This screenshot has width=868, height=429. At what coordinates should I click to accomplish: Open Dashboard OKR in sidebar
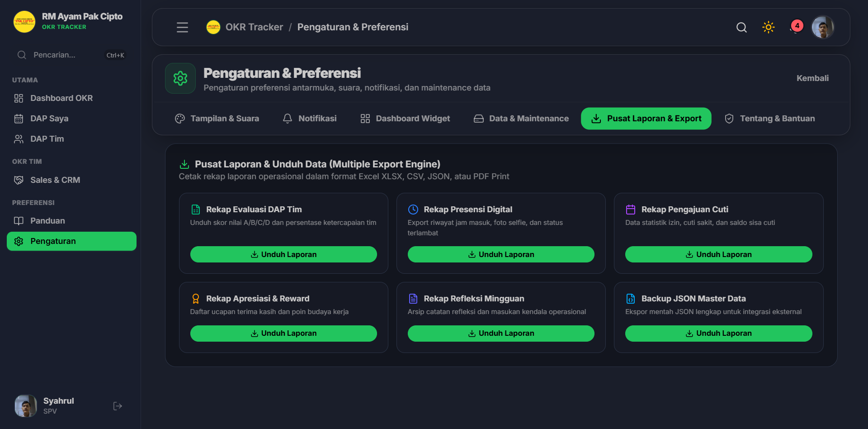[x=71, y=98]
